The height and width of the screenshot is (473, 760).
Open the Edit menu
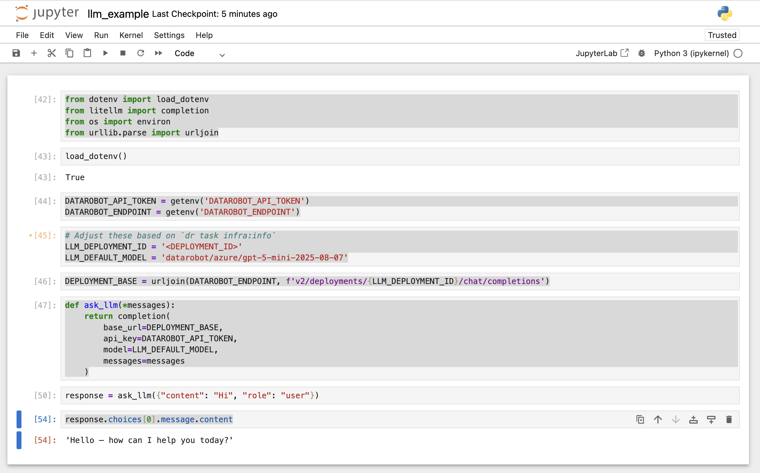tap(47, 35)
